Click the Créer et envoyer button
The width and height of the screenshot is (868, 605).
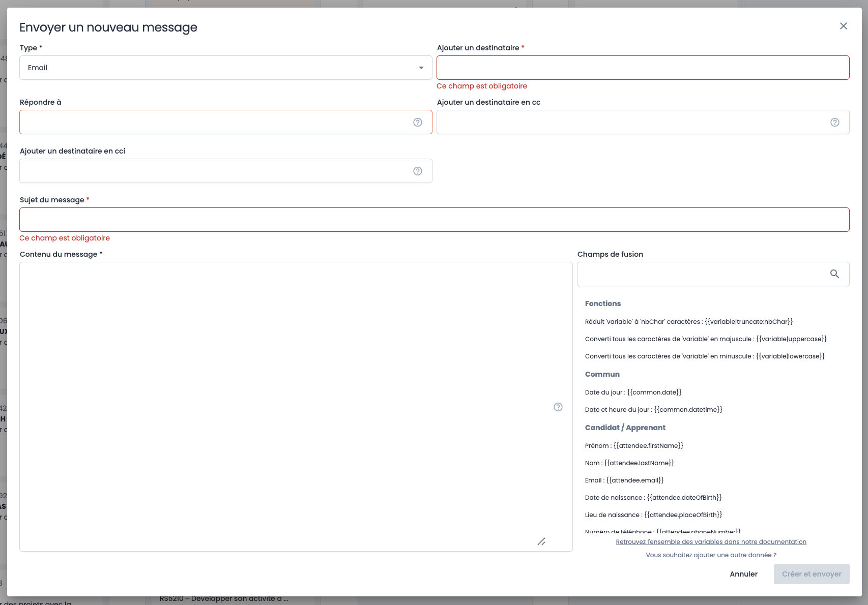pyautogui.click(x=812, y=574)
